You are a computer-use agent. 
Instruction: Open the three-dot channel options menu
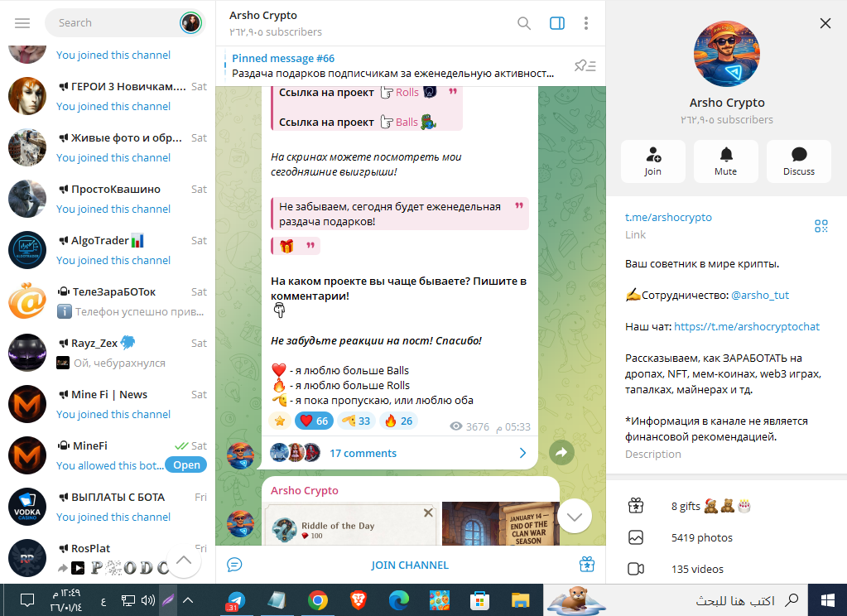586,23
